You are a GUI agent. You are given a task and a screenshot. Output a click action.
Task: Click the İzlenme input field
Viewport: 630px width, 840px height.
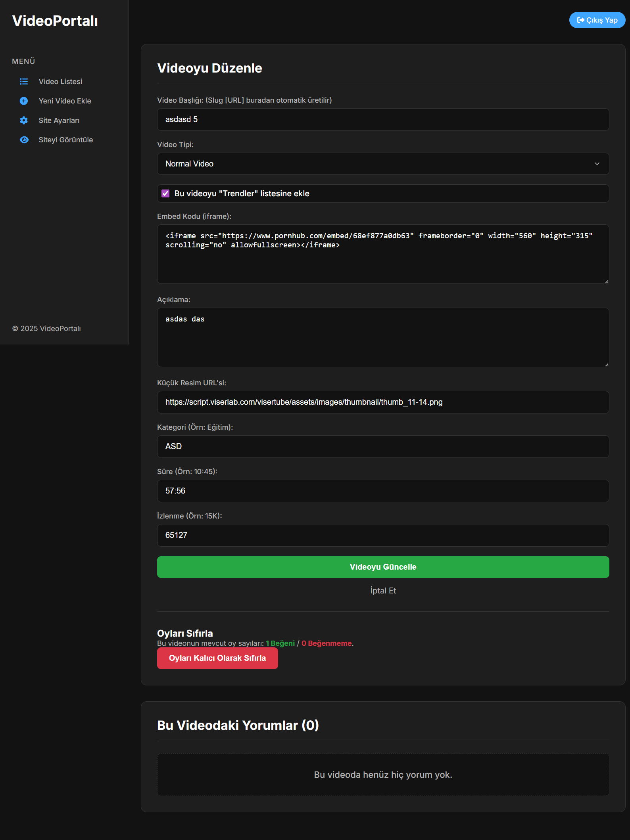pyautogui.click(x=383, y=535)
